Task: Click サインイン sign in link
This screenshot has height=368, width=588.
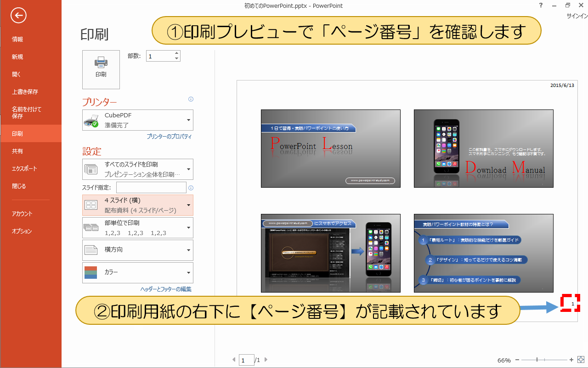Action: pos(577,16)
